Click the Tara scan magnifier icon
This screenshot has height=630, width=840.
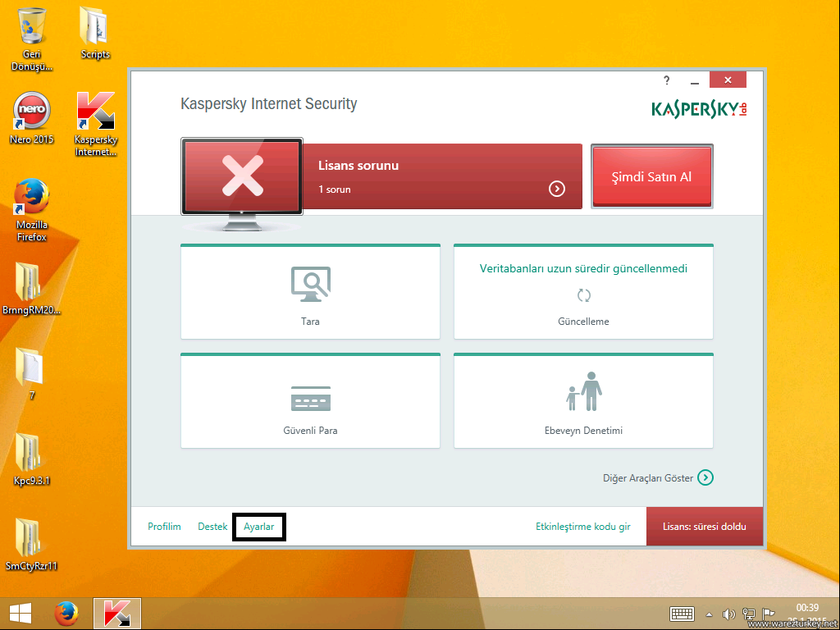click(x=310, y=283)
